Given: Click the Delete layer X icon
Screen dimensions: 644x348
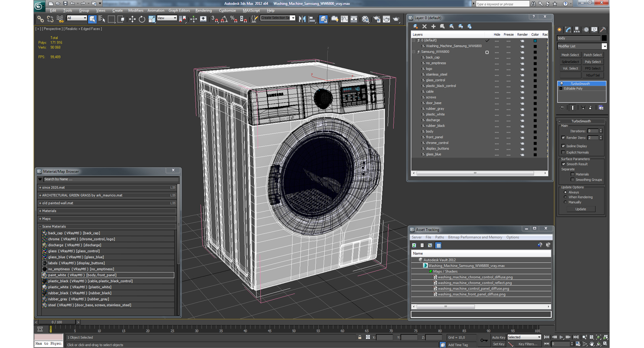Looking at the screenshot, I should coord(425,27).
